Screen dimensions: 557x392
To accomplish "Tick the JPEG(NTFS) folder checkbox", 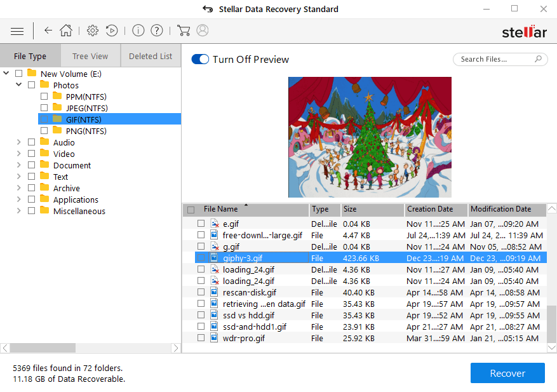I will 44,108.
